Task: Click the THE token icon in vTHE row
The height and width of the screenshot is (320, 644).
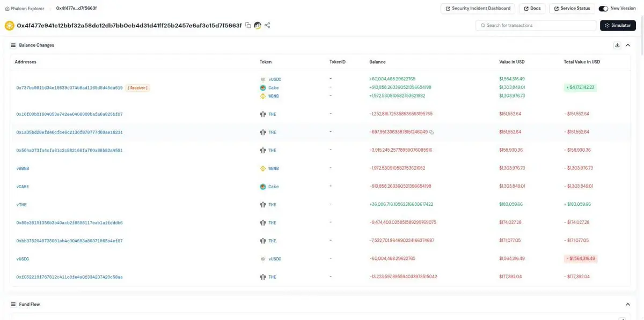Action: (x=263, y=205)
